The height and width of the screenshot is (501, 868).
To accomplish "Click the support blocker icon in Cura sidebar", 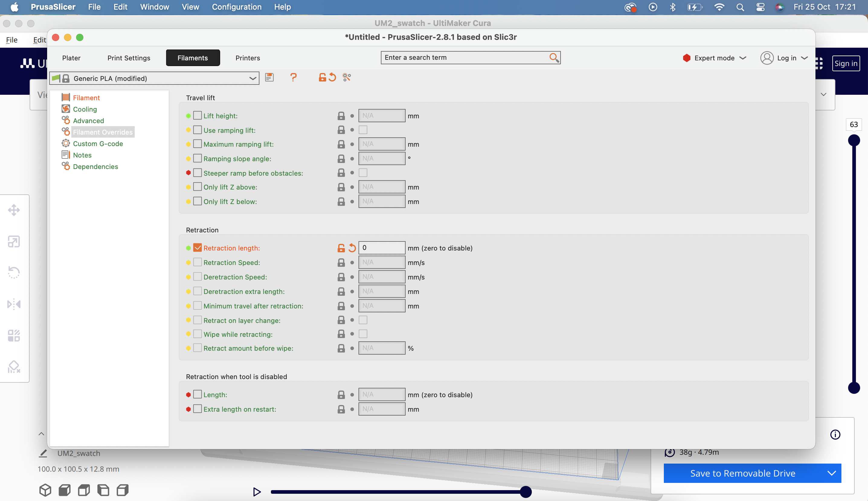I will tap(14, 367).
